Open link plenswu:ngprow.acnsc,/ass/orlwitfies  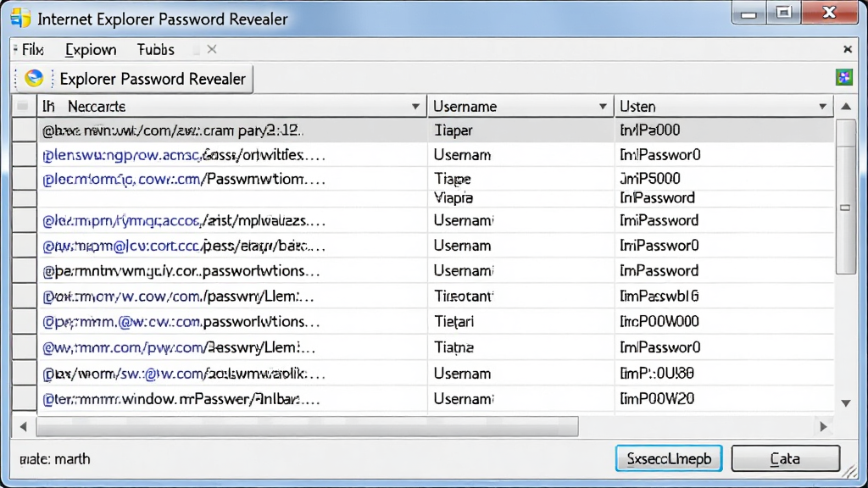[184, 155]
